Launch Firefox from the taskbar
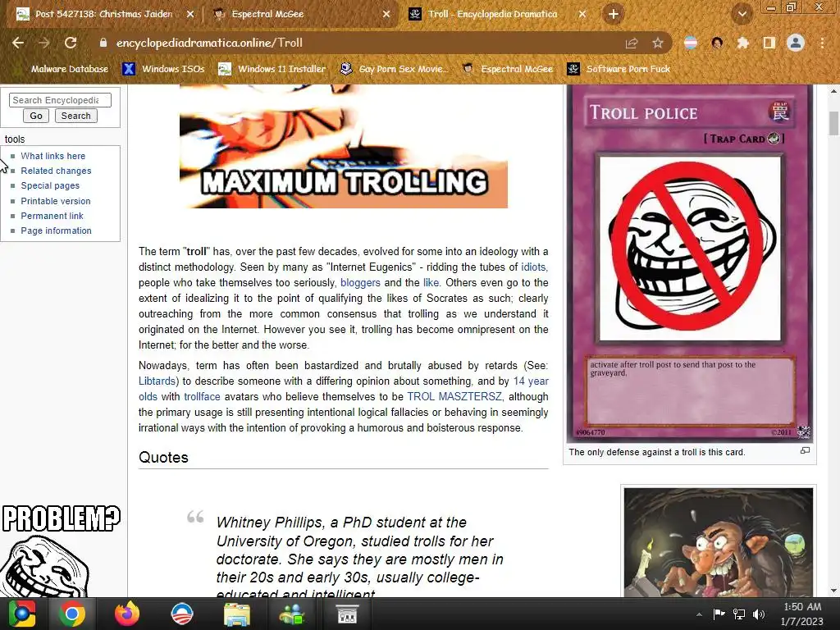840x630 pixels. coord(127,614)
